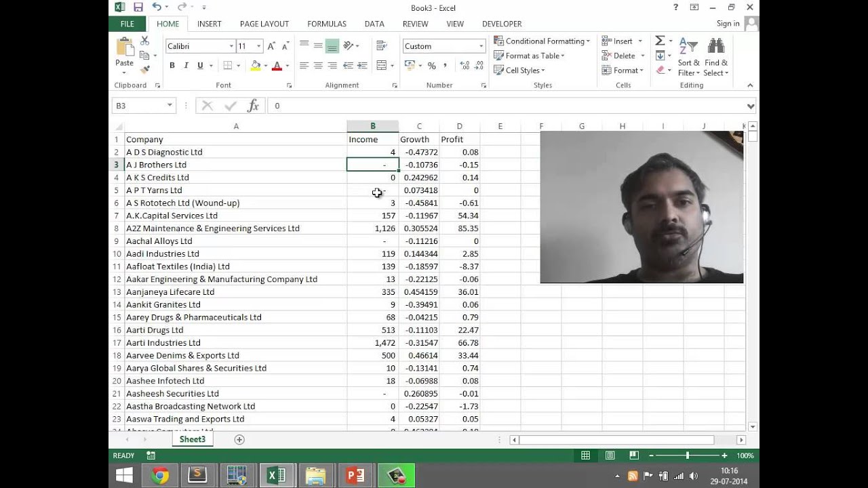Add a new sheet with the plus icon
868x488 pixels.
coord(239,439)
